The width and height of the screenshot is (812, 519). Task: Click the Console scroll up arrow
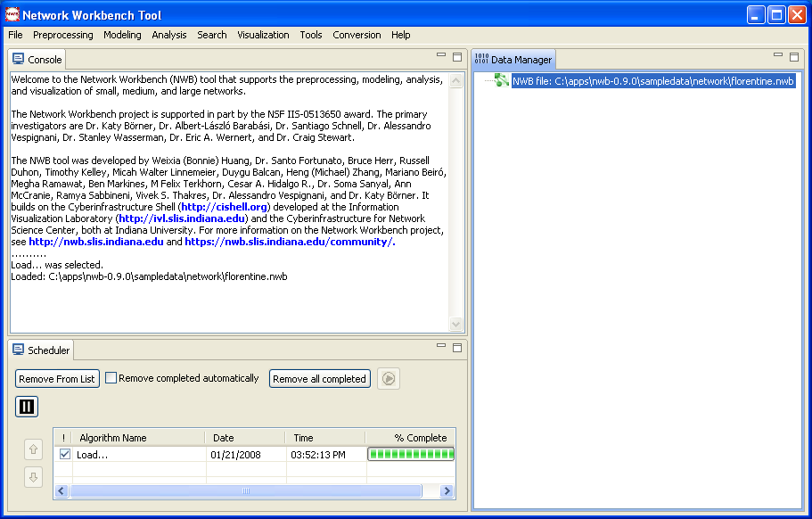pyautogui.click(x=455, y=81)
